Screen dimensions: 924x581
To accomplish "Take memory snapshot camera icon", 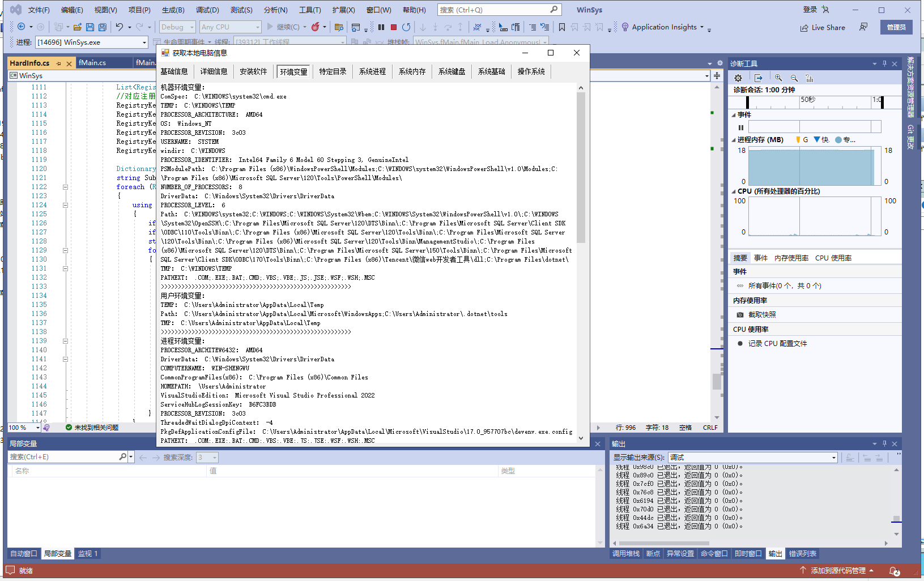I will [740, 315].
